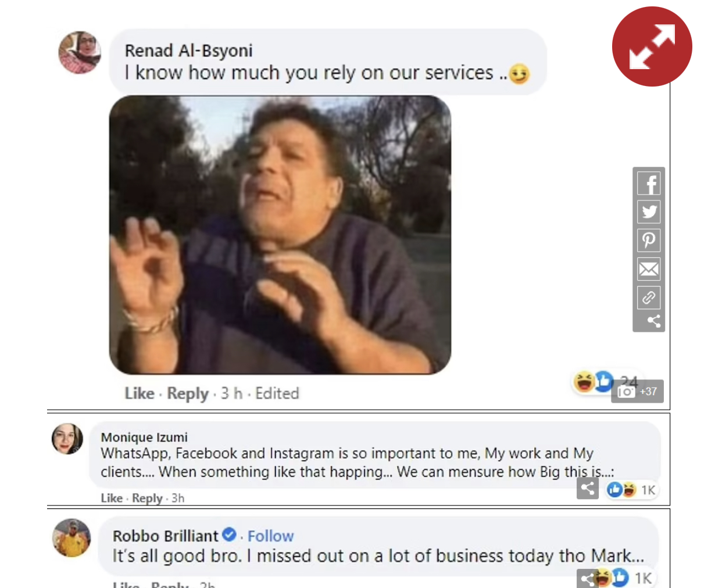
Task: Click share icon below the link icon
Action: click(x=654, y=321)
